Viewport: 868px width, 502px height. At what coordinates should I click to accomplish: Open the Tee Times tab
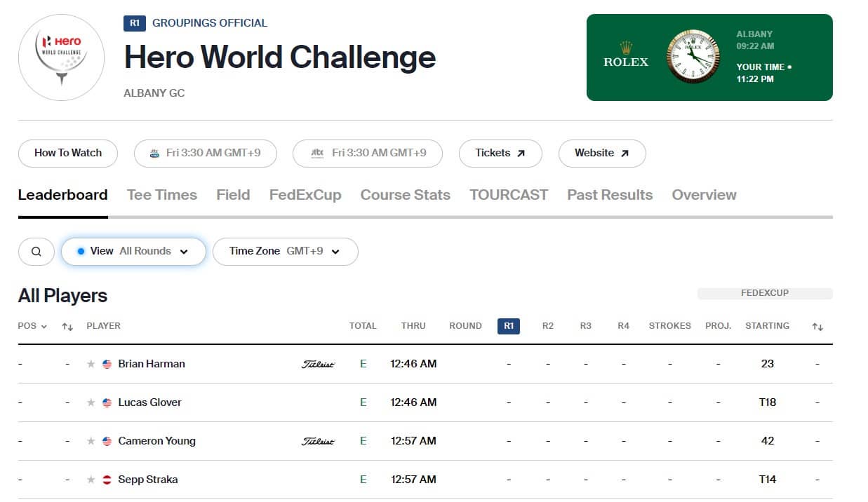click(162, 195)
